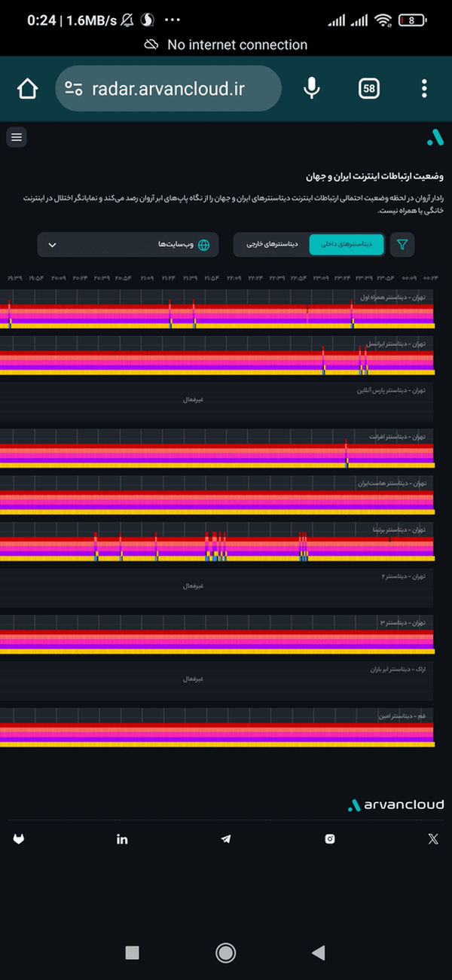The image size is (452, 980).
Task: Select the دیتاسنترهای داخلی tab
Action: 347,244
